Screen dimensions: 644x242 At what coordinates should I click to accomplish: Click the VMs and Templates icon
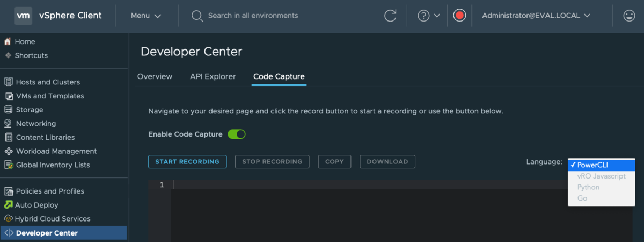click(x=8, y=96)
